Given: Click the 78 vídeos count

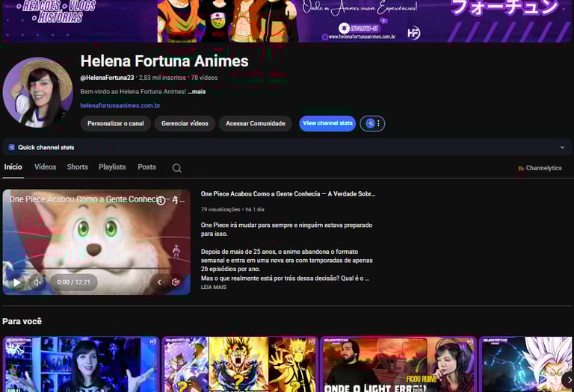Looking at the screenshot, I should point(204,78).
